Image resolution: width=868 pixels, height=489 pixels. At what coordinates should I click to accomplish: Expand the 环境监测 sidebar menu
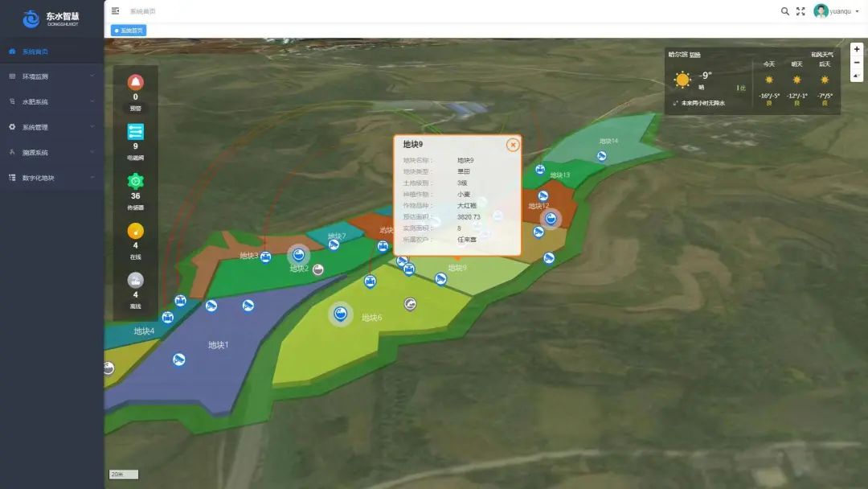[51, 76]
